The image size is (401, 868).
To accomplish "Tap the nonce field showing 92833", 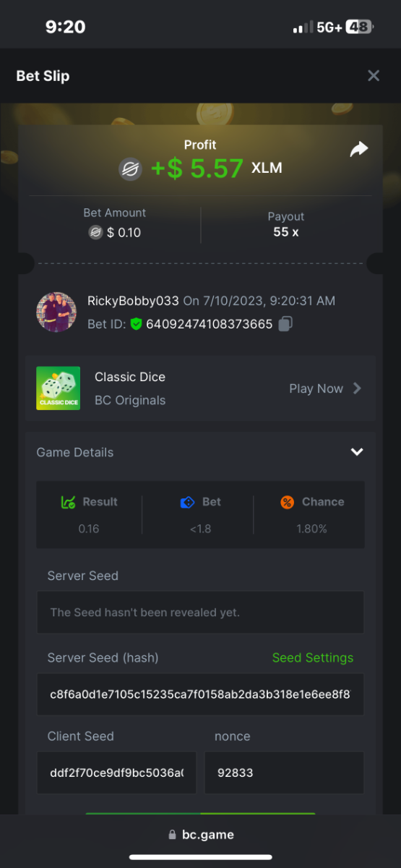I will point(285,773).
